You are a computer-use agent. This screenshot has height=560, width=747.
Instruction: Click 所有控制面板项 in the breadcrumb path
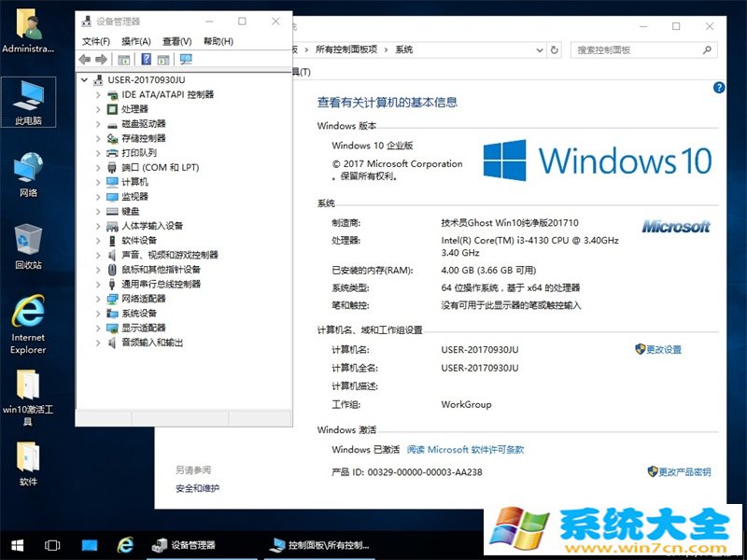pos(346,49)
